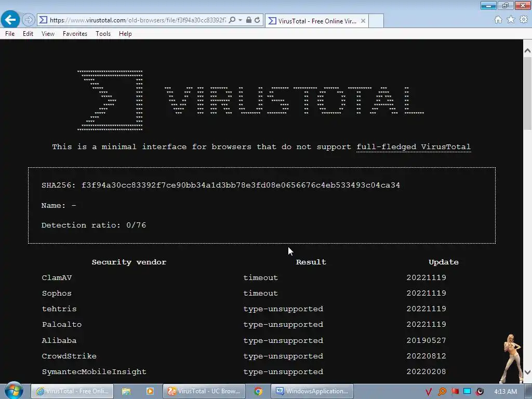Follow the full-fledged VirusTotal link
This screenshot has width=532, height=399.
click(x=414, y=147)
